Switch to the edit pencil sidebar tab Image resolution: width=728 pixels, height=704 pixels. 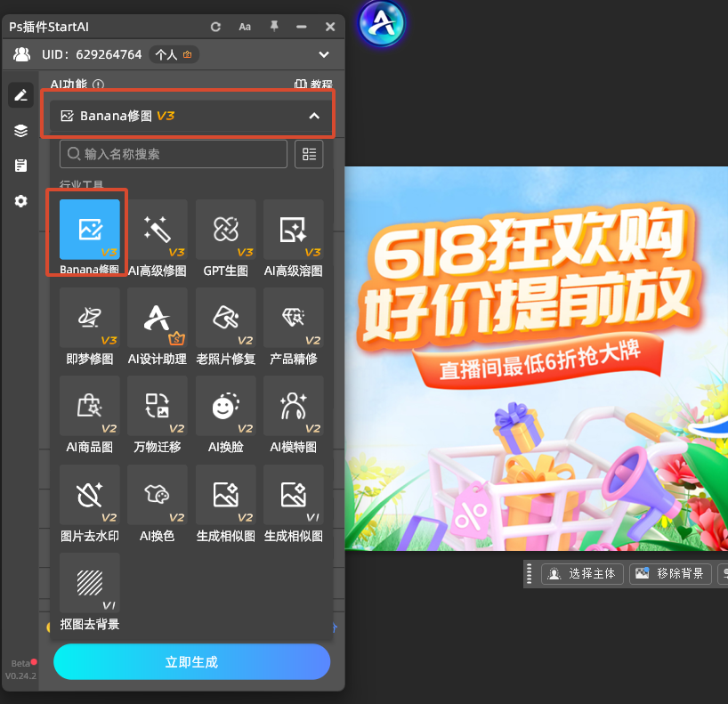[x=20, y=95]
